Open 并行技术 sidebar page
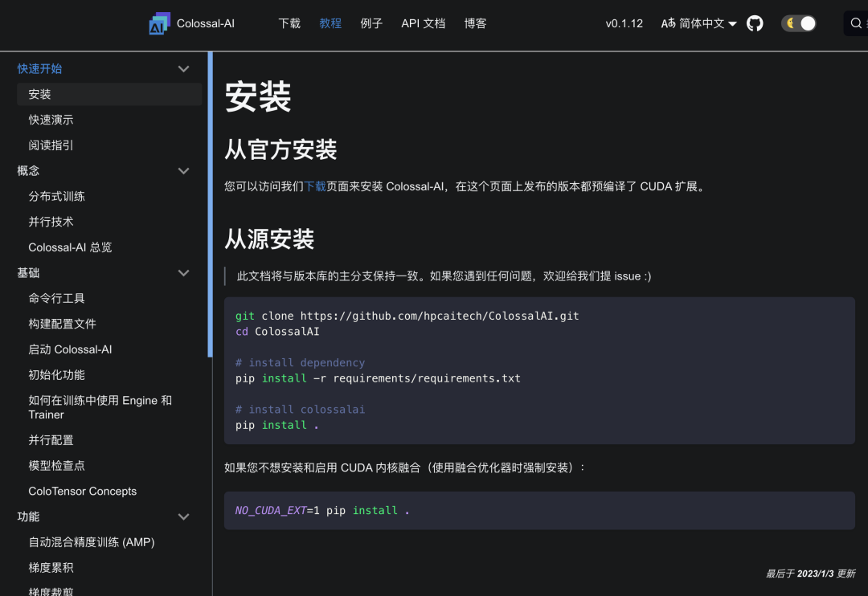 [x=51, y=222]
